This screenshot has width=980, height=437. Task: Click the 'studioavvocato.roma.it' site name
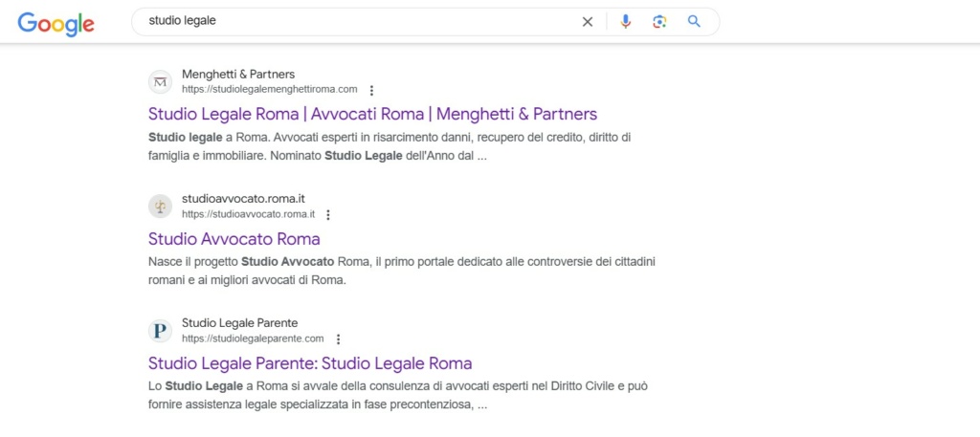click(243, 199)
